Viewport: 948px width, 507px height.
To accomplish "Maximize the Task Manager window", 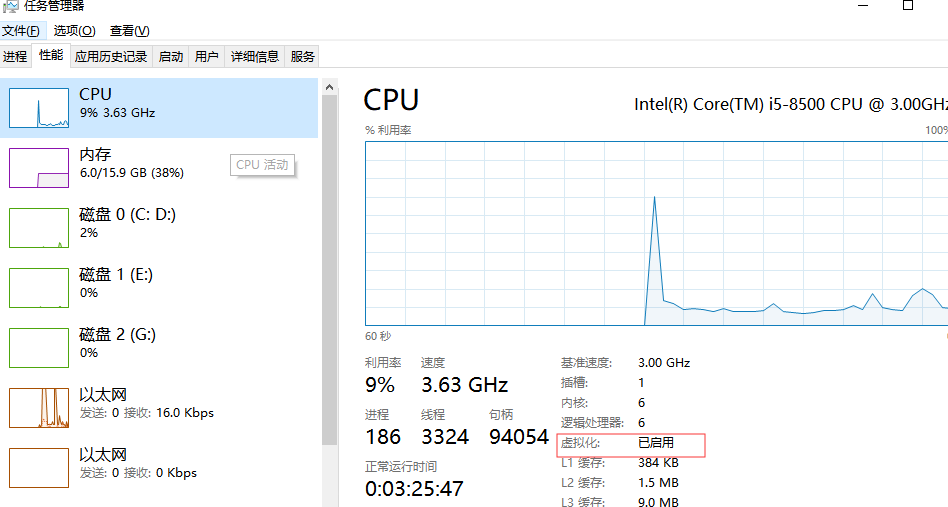I will point(908,5).
